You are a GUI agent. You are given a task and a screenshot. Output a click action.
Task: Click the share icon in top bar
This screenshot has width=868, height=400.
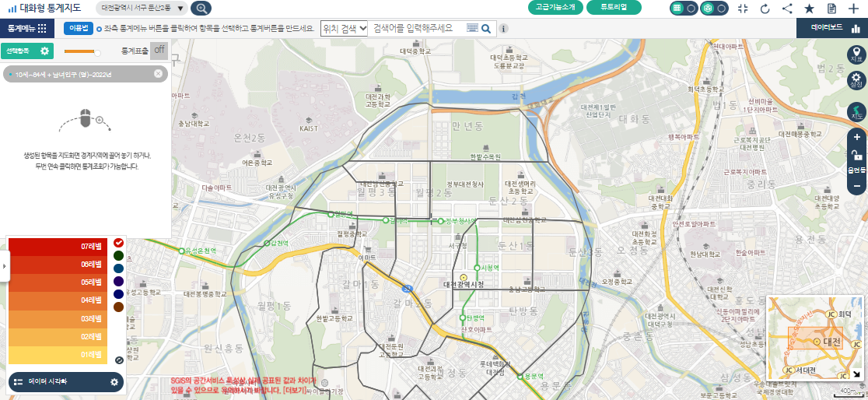pyautogui.click(x=787, y=9)
